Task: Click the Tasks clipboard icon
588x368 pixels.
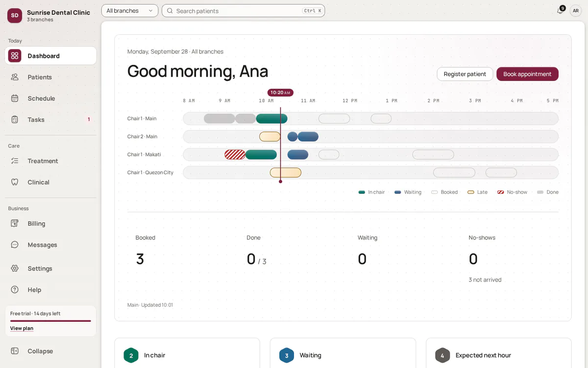Action: point(15,119)
